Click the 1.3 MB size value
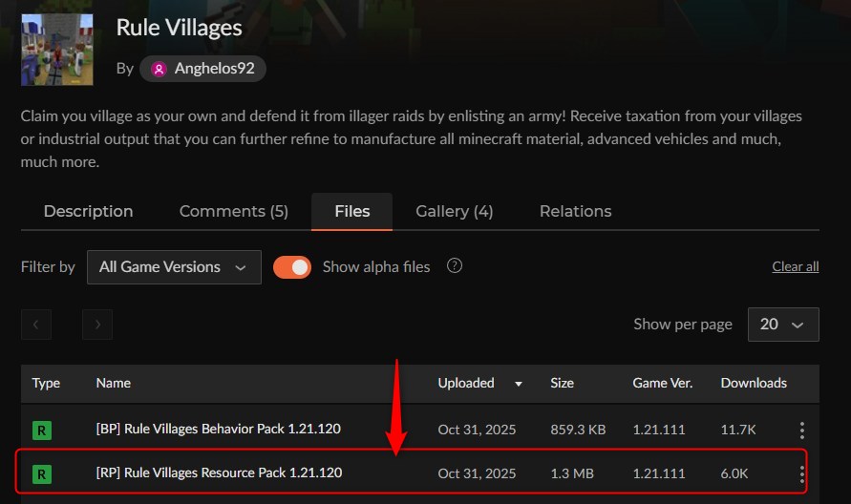851x504 pixels. [572, 473]
